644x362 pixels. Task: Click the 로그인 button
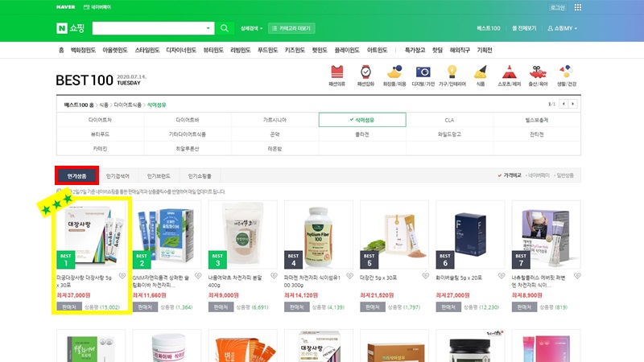coord(557,7)
